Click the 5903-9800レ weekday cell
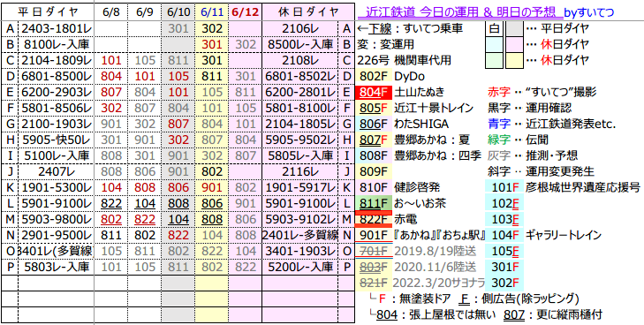The height and width of the screenshot is (325, 644). point(57,220)
